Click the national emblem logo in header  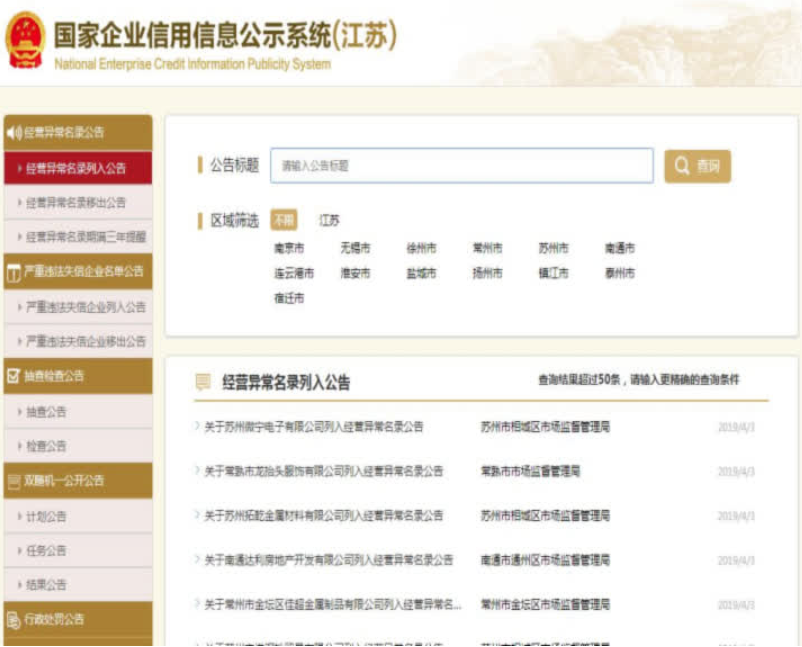[x=25, y=41]
